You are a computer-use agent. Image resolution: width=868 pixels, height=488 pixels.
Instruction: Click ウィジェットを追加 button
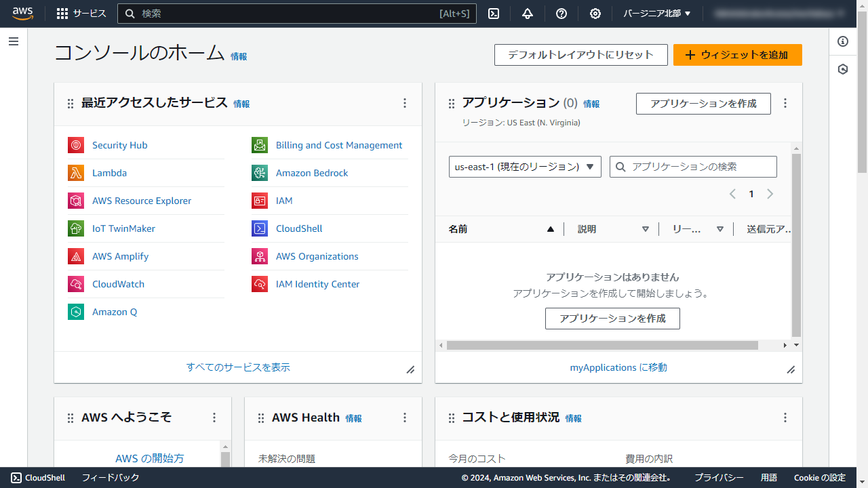click(x=738, y=55)
